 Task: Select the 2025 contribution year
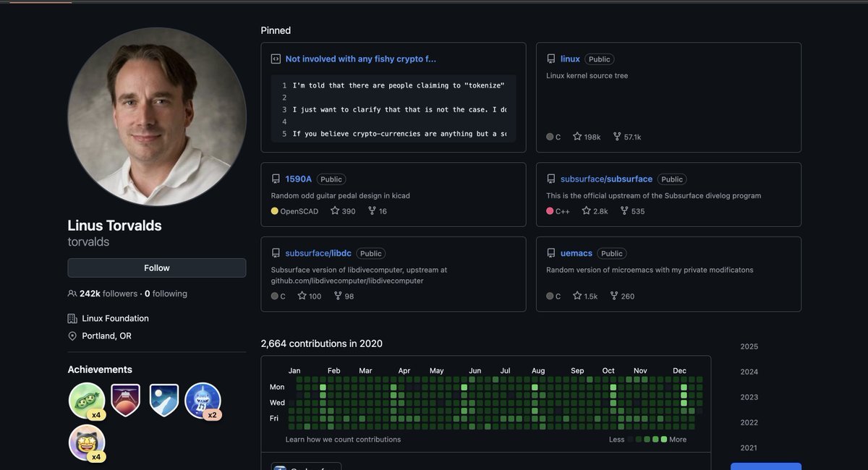[749, 346]
